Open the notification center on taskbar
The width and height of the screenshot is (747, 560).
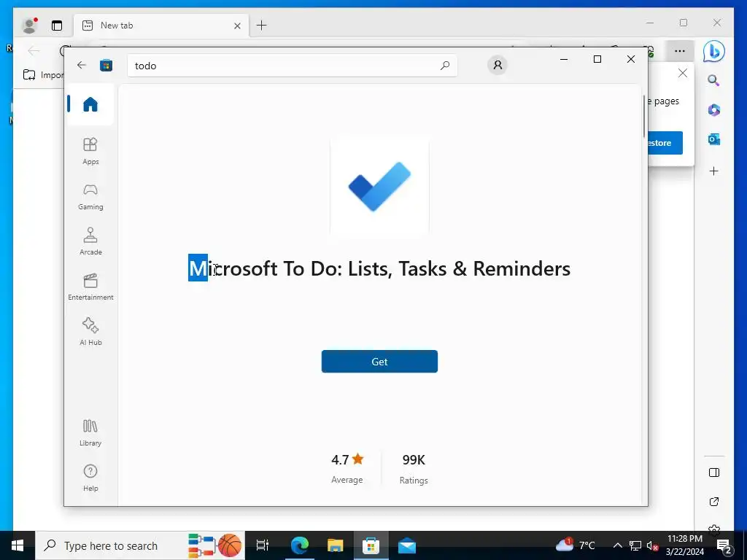point(724,545)
